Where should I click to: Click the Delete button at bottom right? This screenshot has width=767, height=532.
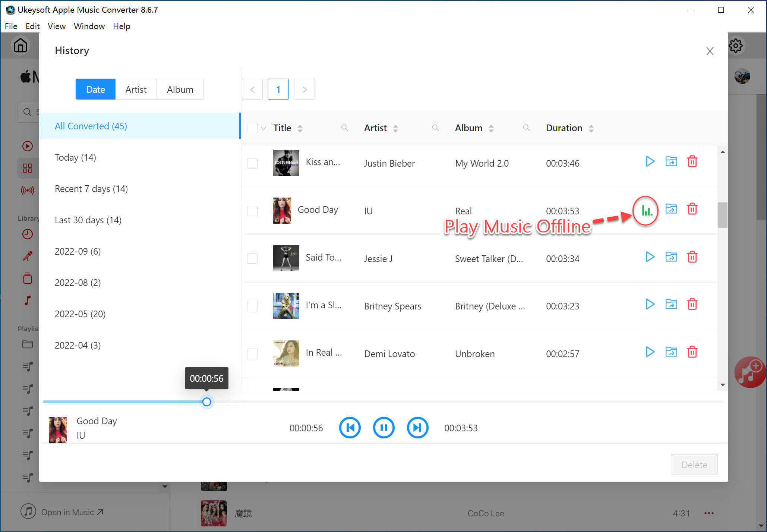click(694, 465)
